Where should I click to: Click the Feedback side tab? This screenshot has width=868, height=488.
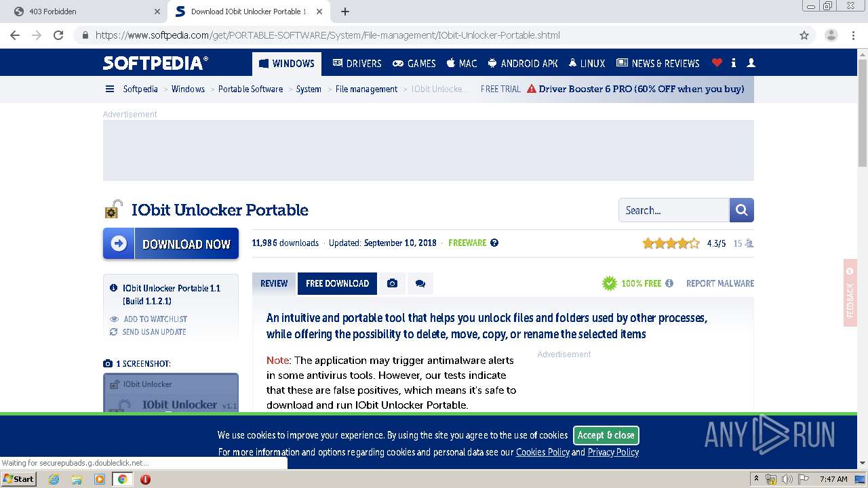point(850,293)
